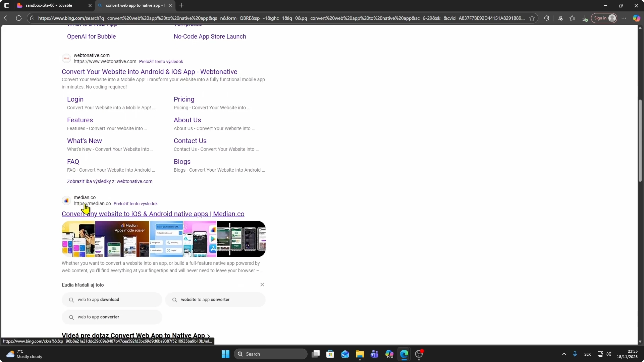
Task: Open the dark phone mockups thumbnail
Action: pos(241,239)
